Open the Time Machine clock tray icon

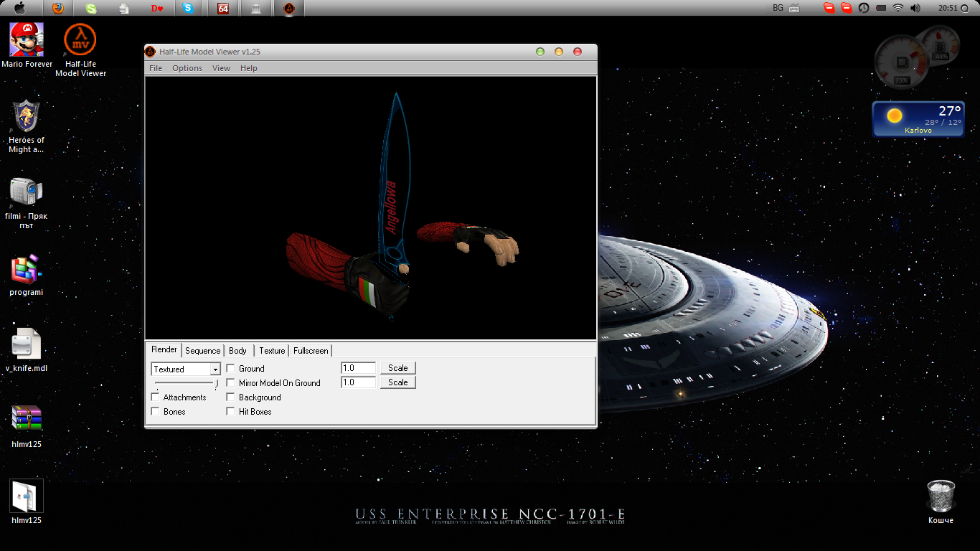864,9
